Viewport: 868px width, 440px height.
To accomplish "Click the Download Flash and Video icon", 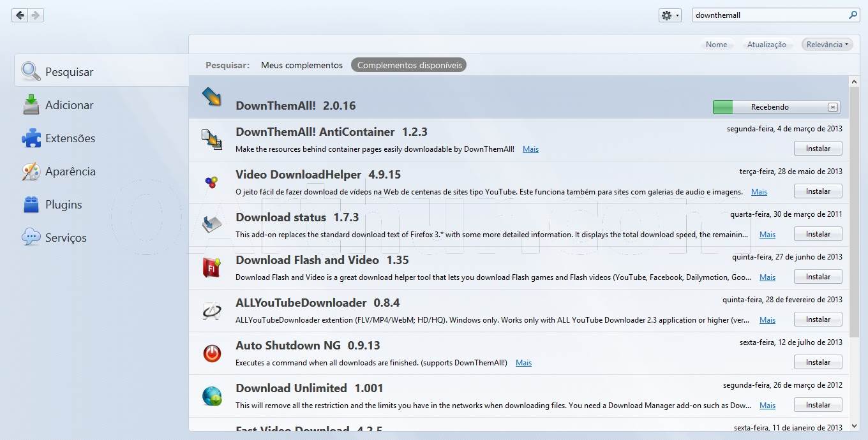I will tap(212, 268).
